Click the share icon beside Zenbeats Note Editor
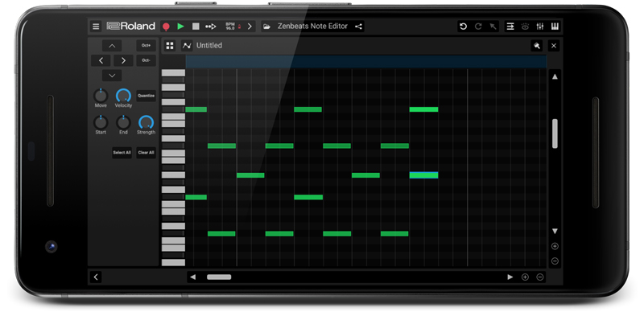 358,27
